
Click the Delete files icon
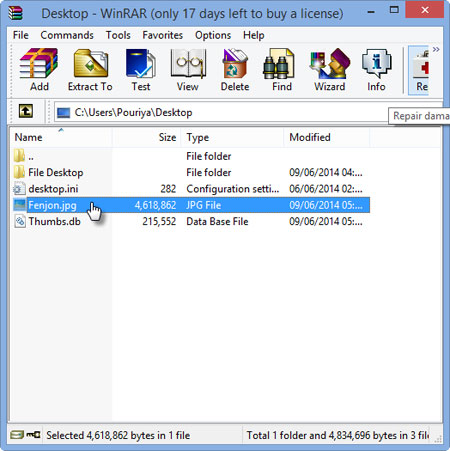coord(235,70)
